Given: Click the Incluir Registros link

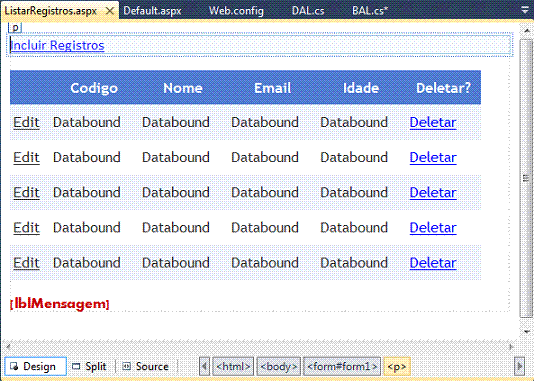Looking at the screenshot, I should [57, 45].
